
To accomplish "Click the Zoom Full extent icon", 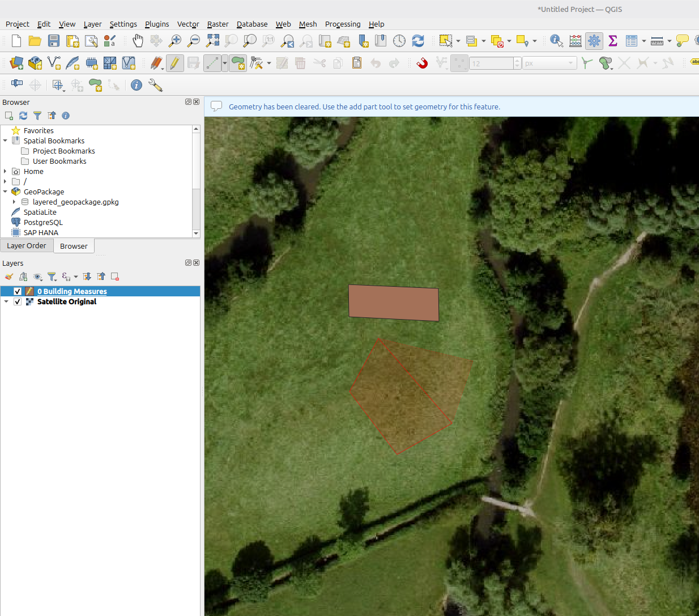I will pos(212,41).
